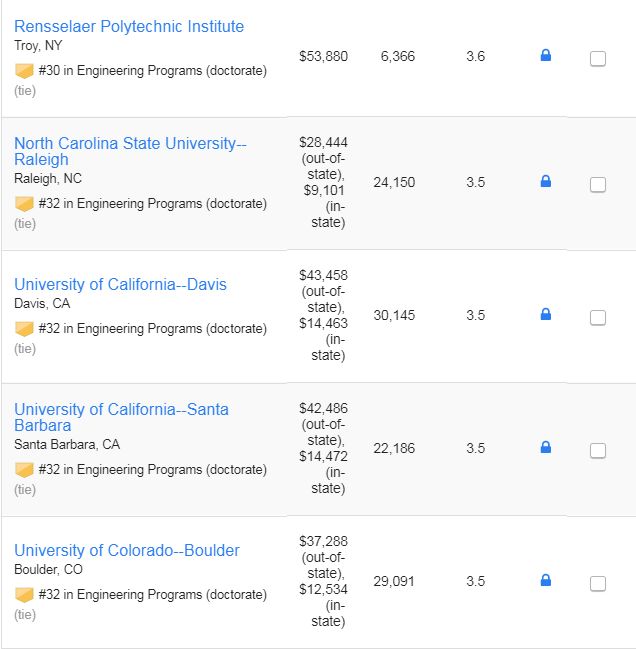This screenshot has height=649, width=636.
Task: Open Rensselaer Polytechnic Institute link
Action: (x=129, y=26)
